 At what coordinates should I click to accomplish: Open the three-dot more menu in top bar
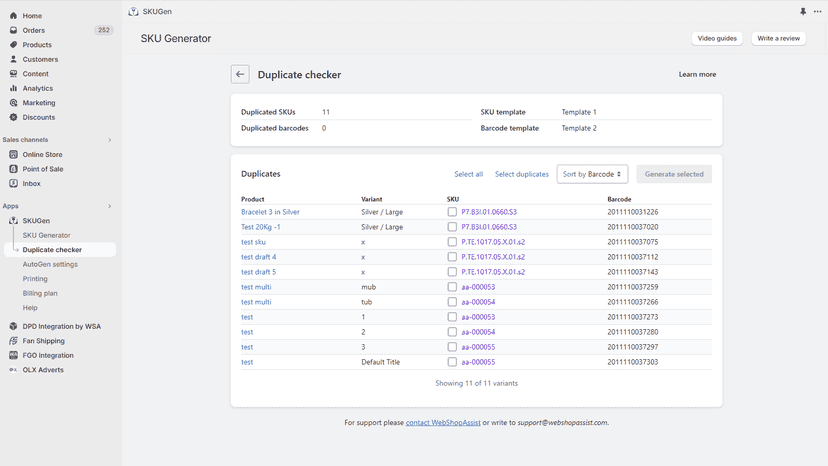[817, 12]
